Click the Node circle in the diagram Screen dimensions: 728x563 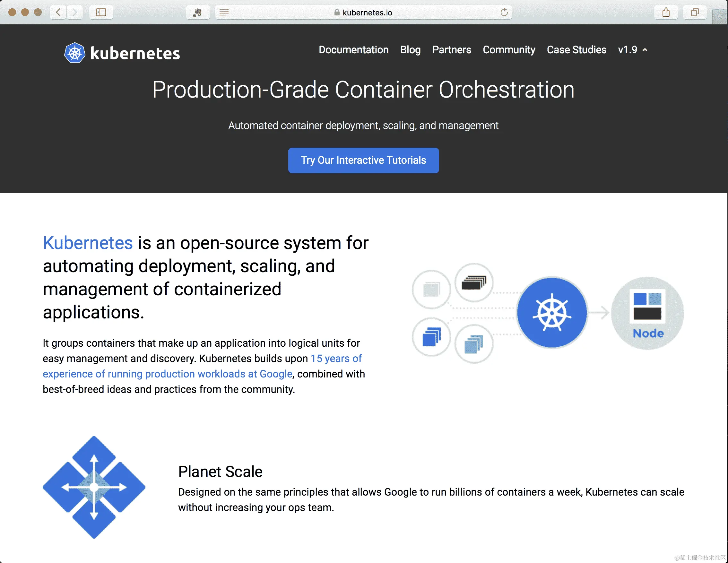tap(647, 313)
